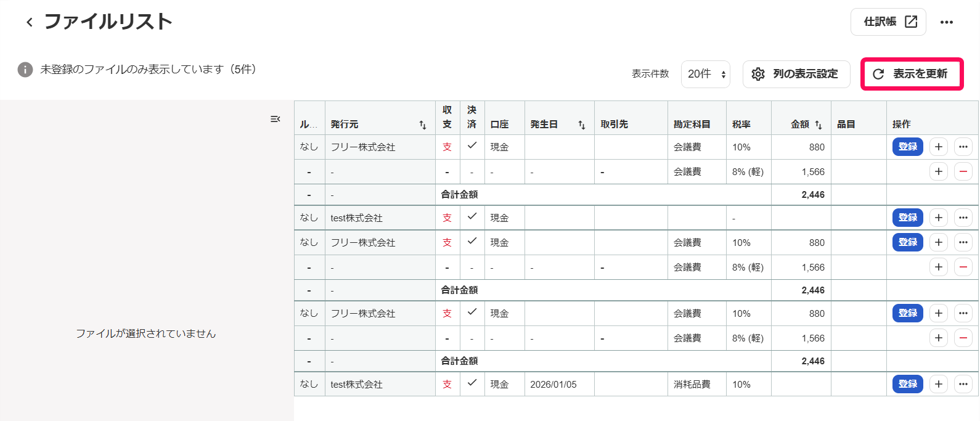Image resolution: width=980 pixels, height=421 pixels.
Task: Collapse the file preview panel with the menu-fold icon
Action: pyautogui.click(x=276, y=119)
